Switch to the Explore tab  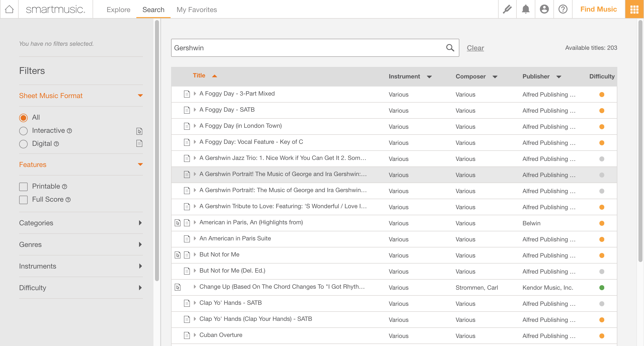tap(118, 10)
